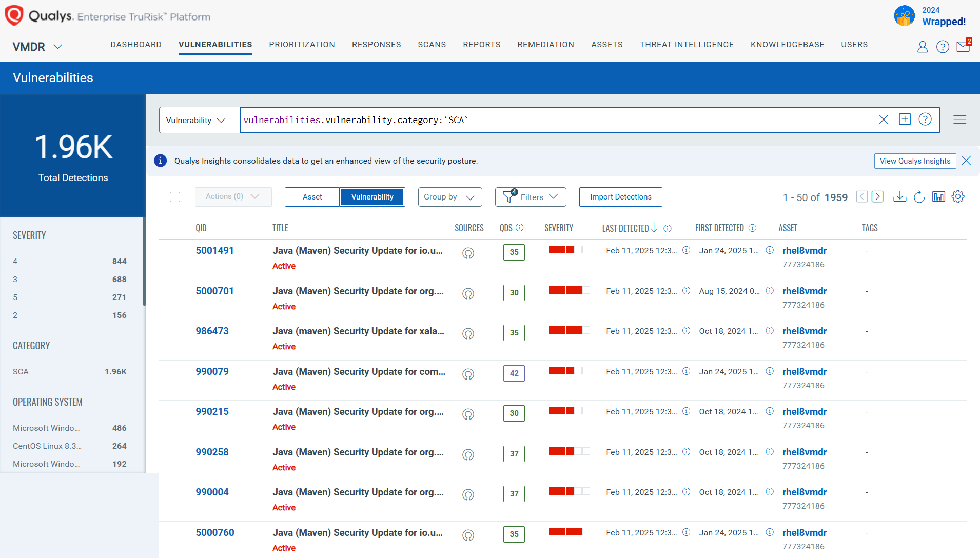This screenshot has height=558, width=980.
Task: Open the Filters dropdown
Action: pyautogui.click(x=531, y=197)
